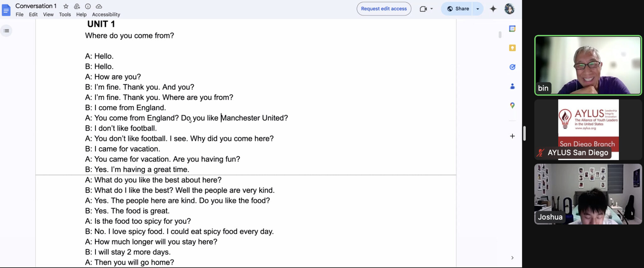Show the document outline panel

6,31
